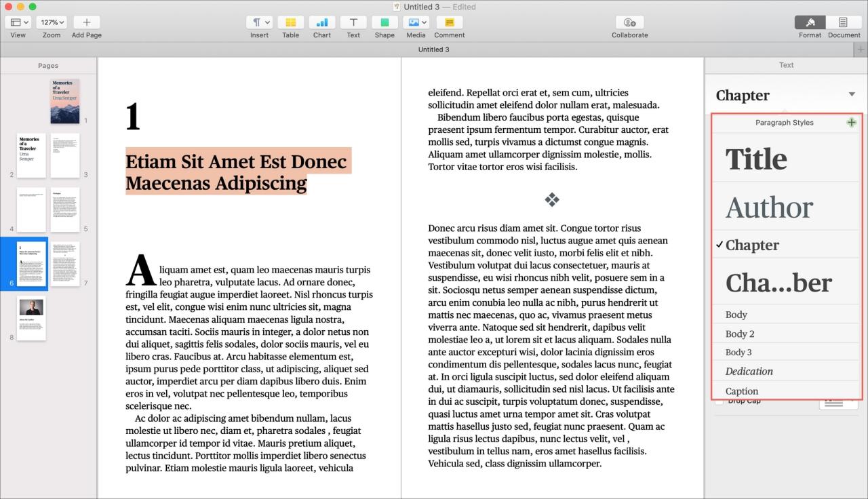Insert a table using Table icon
Screen dimensions: 868x499
[x=290, y=22]
